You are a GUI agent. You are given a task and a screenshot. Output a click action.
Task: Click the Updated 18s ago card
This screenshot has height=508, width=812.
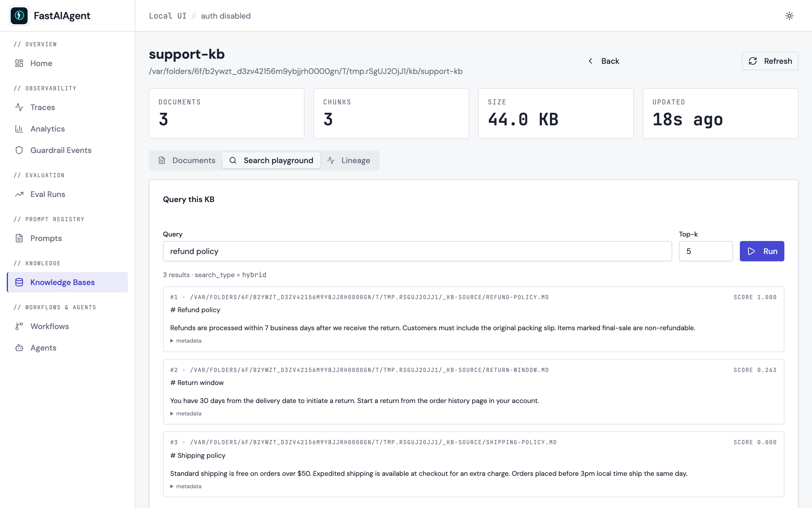pos(720,113)
